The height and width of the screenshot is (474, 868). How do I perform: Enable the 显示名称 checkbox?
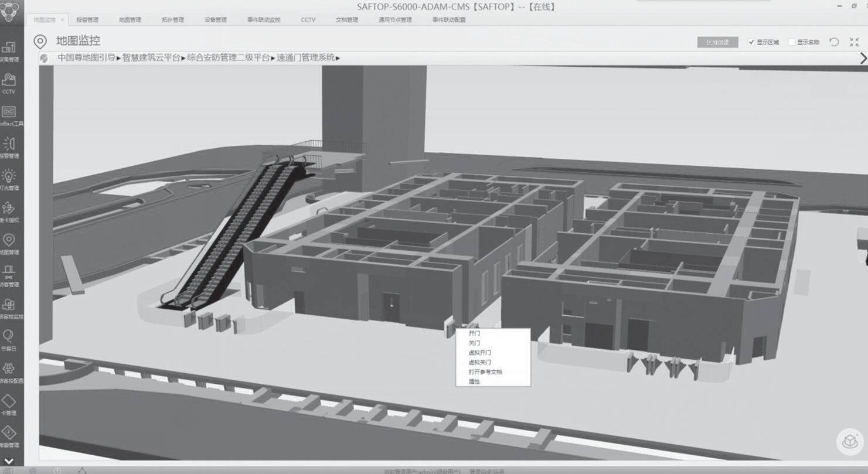tap(792, 42)
